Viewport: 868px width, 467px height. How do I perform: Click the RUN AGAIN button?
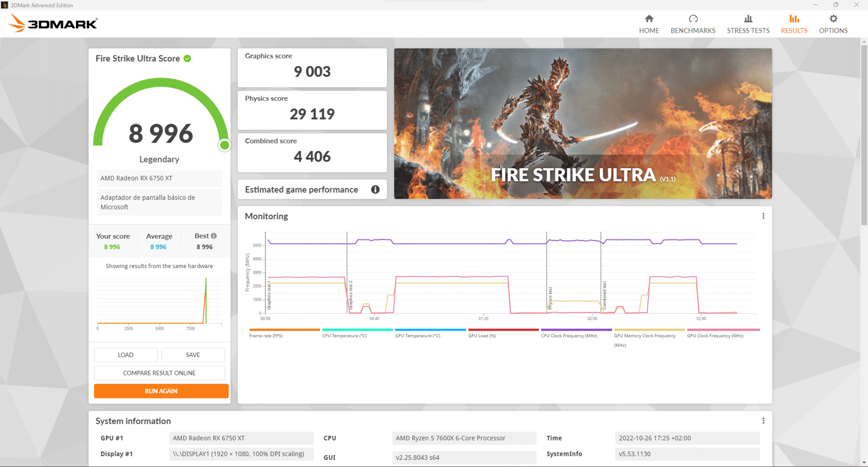(161, 391)
